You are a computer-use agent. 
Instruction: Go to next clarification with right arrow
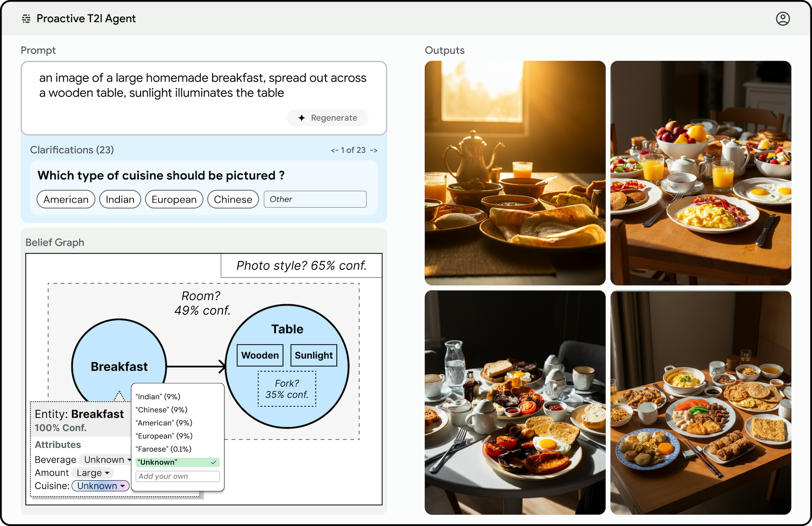[374, 150]
